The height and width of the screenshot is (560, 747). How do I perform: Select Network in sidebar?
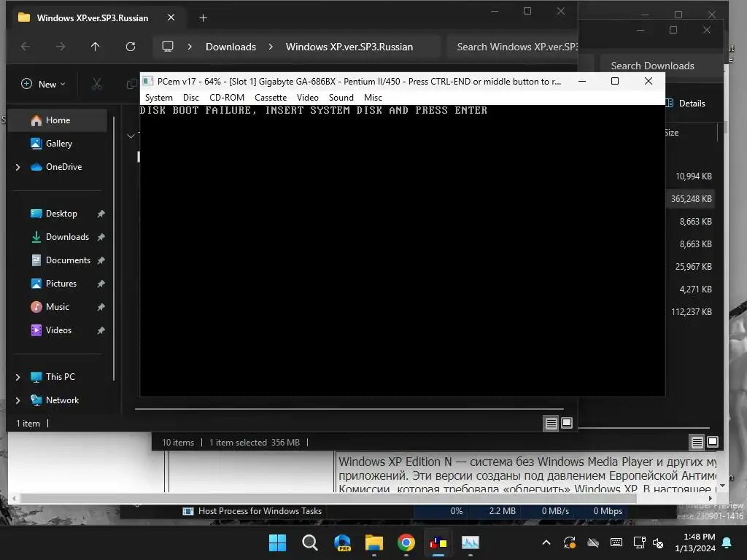point(62,400)
